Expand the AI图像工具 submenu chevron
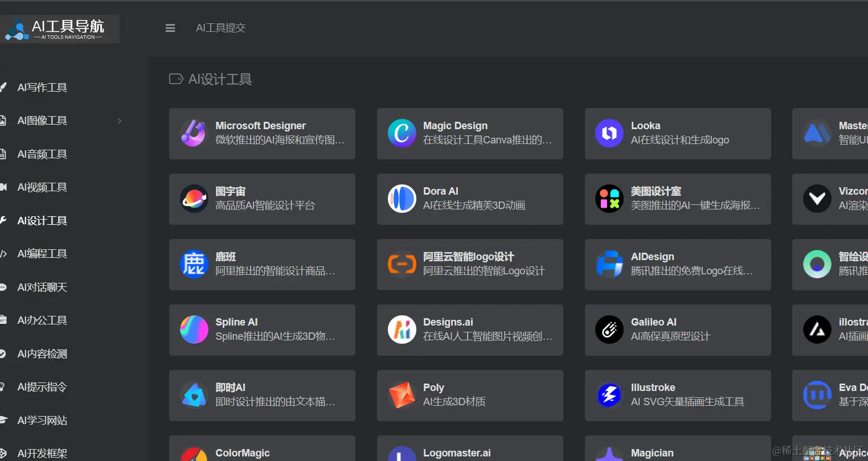The image size is (868, 461). coord(120,121)
